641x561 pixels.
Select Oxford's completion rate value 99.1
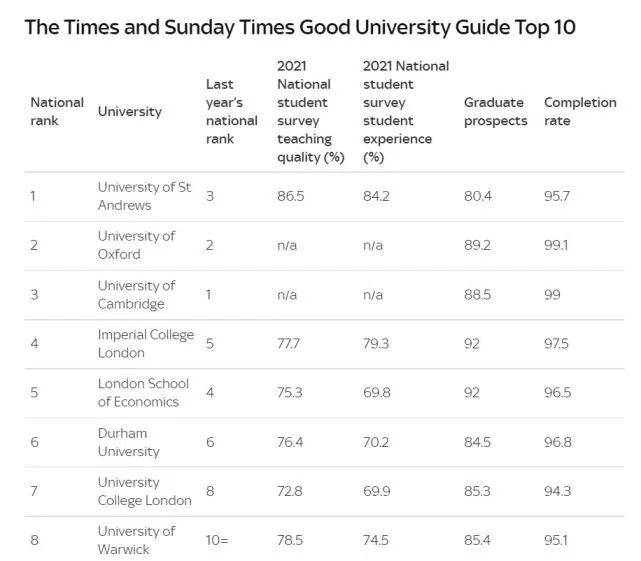[556, 245]
